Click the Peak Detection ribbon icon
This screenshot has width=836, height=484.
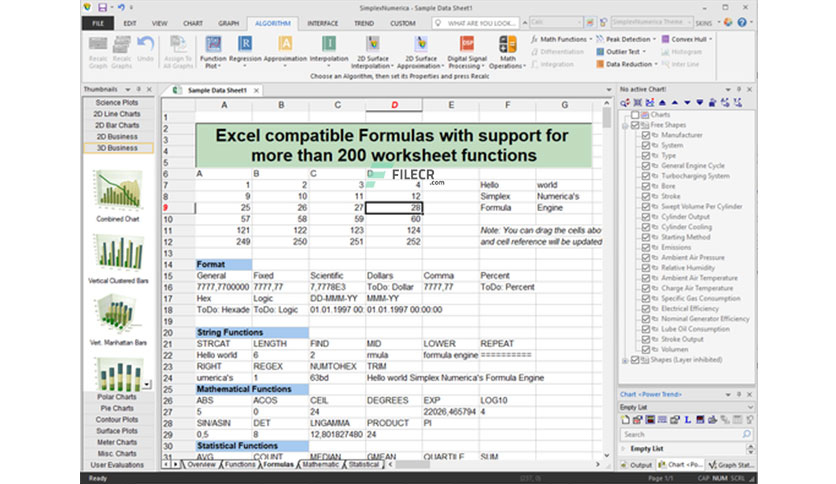pos(600,39)
